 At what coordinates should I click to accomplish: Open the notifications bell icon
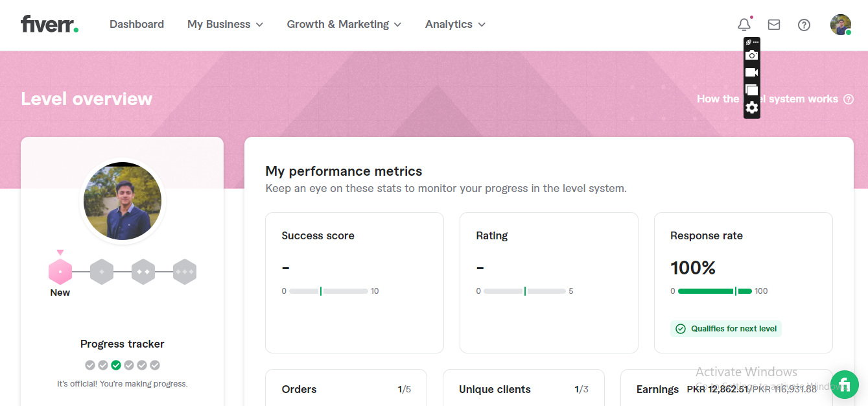[744, 24]
